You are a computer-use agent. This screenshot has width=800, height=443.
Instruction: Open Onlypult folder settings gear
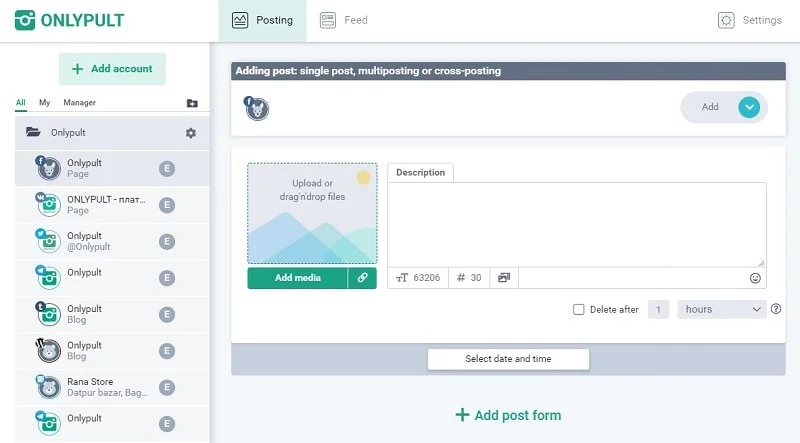point(191,133)
